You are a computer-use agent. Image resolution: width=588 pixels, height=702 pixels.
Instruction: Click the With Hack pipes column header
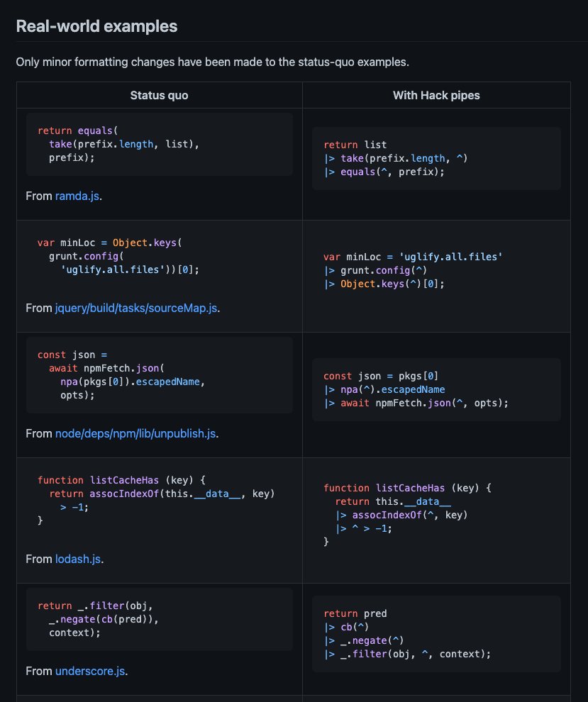click(x=436, y=95)
